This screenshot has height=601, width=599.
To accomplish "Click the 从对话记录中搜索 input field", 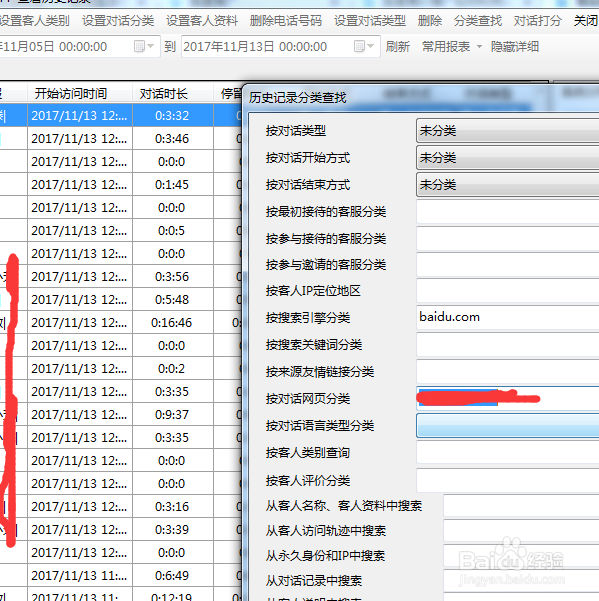I will click(521, 580).
